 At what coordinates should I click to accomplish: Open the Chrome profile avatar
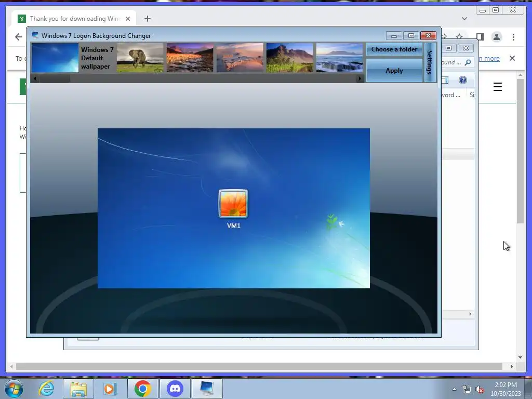497,37
